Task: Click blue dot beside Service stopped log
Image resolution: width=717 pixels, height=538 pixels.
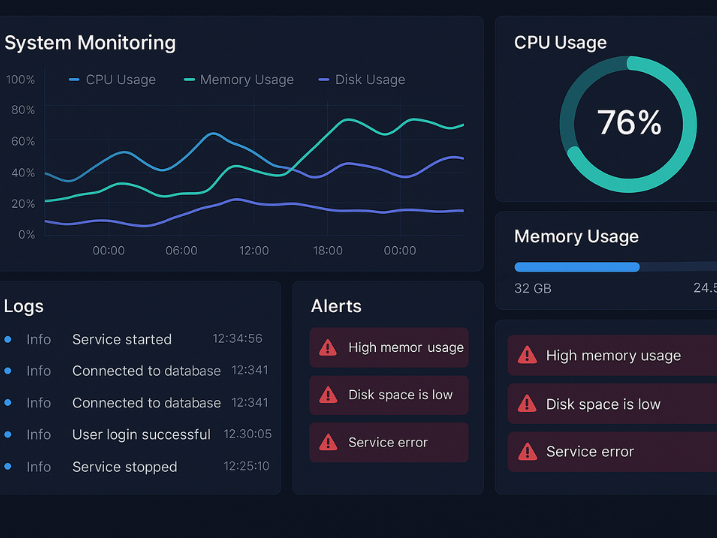Action: pos(8,466)
